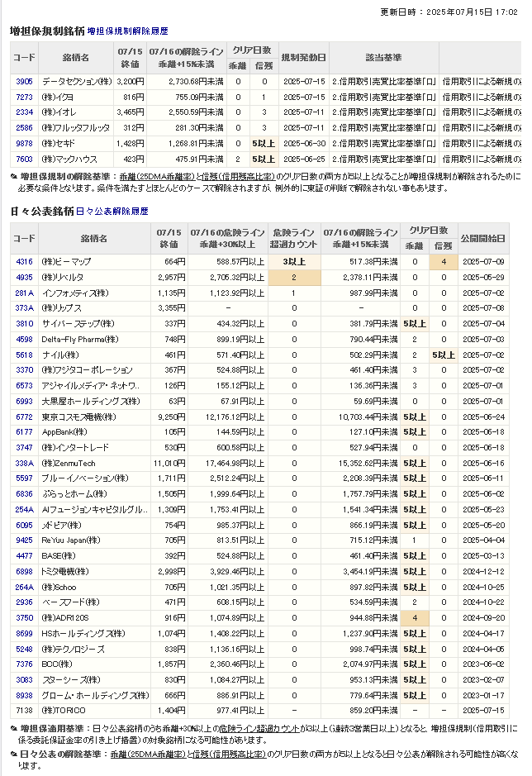The image size is (532, 776).
Task: Open code 3750 ADR120S link
Action: click(24, 617)
